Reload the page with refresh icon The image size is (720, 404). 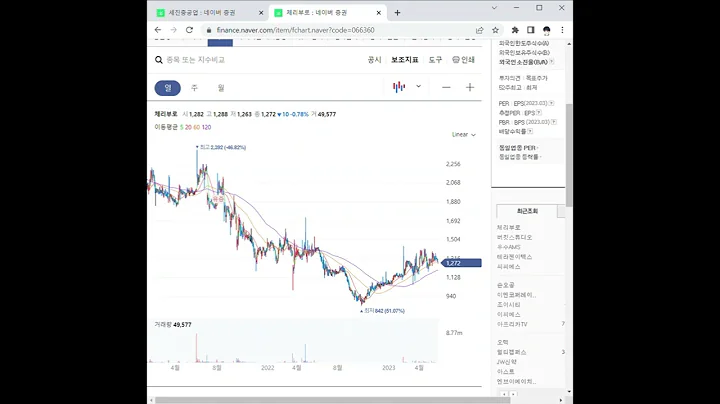[189, 30]
